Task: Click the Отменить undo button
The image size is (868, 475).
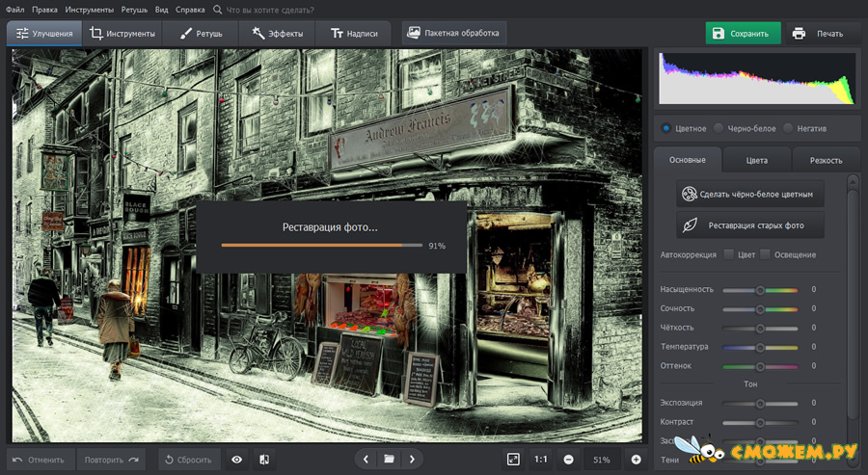Action: [41, 460]
